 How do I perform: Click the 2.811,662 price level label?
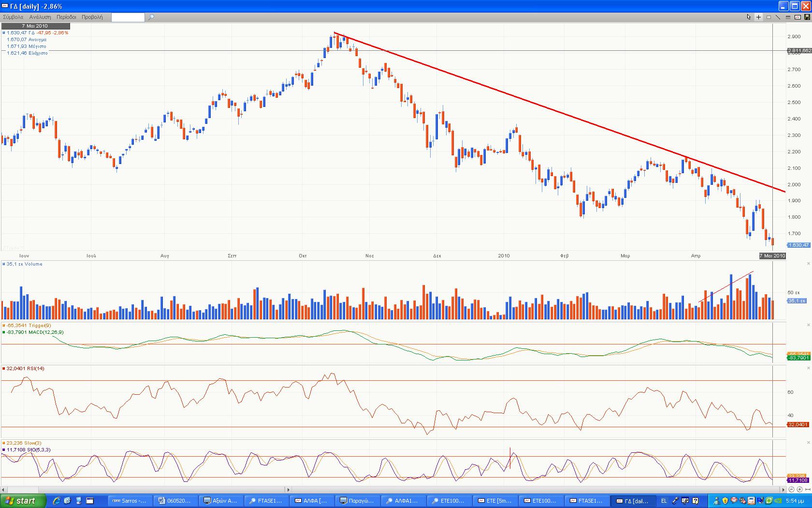click(799, 50)
